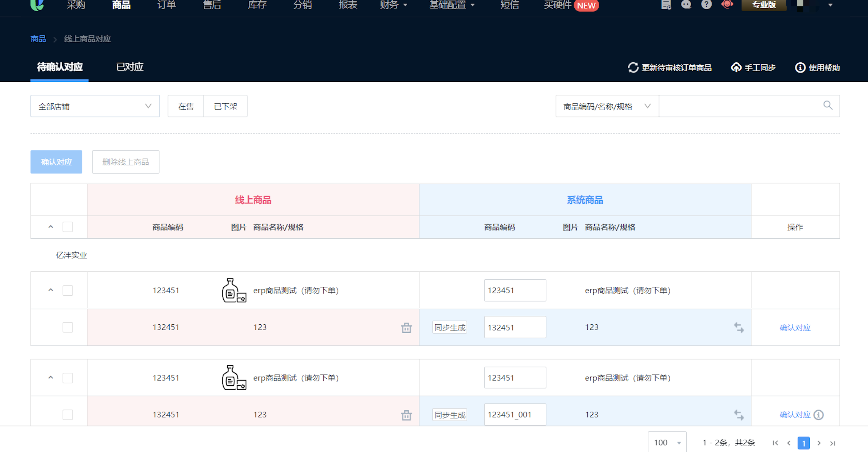Click the system product code field containing 123451_001
Image resolution: width=868 pixels, height=452 pixels.
click(515, 415)
